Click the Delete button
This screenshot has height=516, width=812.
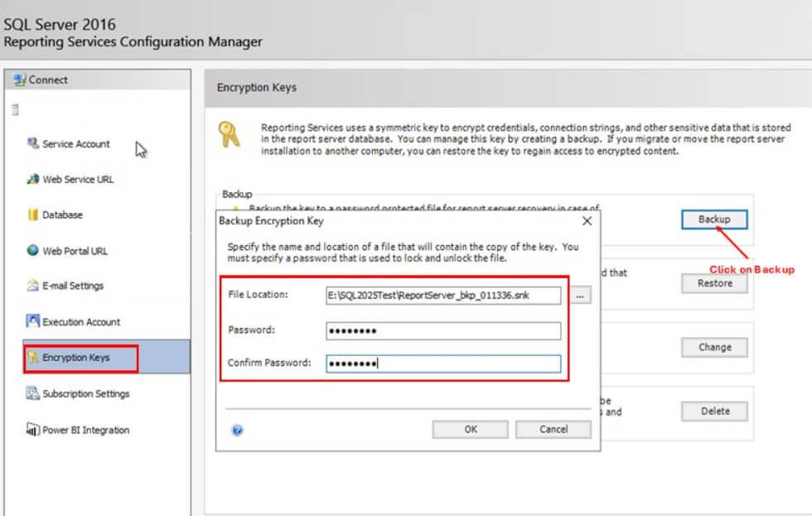coord(714,412)
